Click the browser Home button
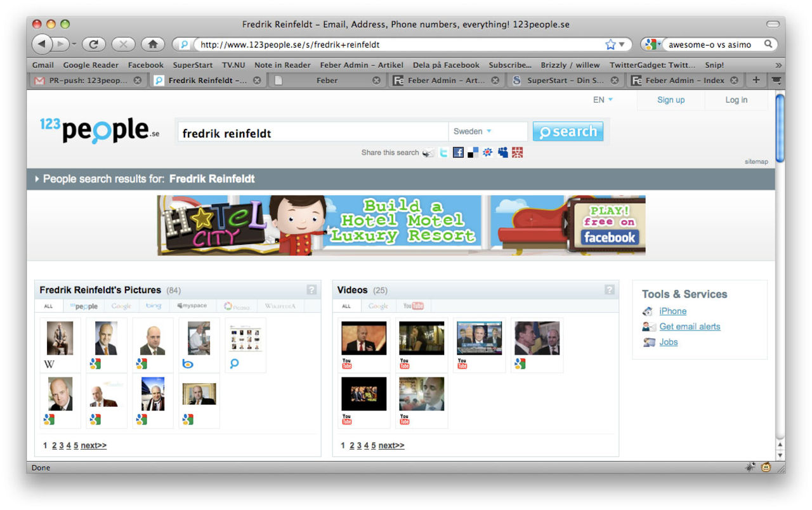The height and width of the screenshot is (510, 812). pos(152,44)
